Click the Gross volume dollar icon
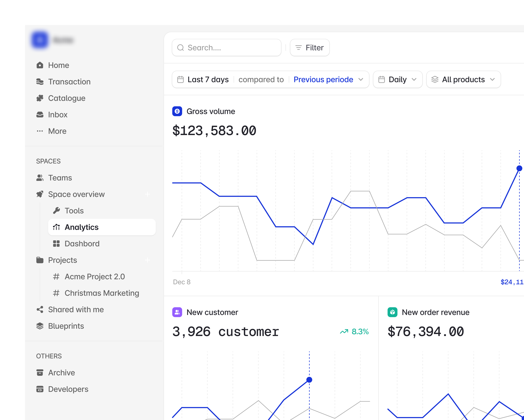The height and width of the screenshot is (420, 524). click(x=177, y=111)
